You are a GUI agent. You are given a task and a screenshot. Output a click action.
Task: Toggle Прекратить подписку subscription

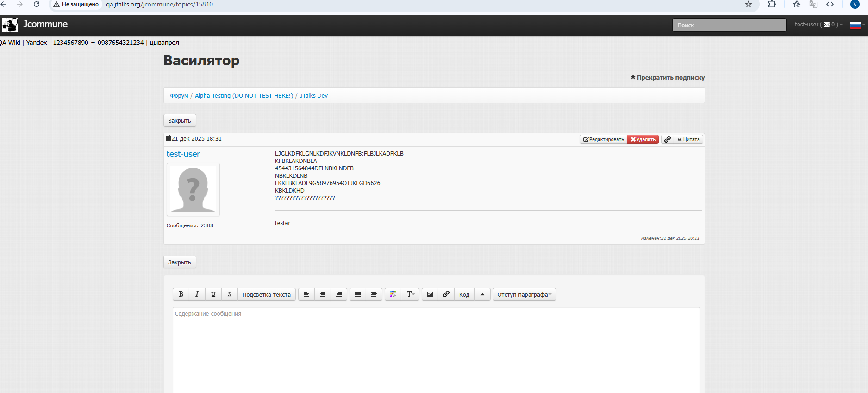pyautogui.click(x=667, y=77)
